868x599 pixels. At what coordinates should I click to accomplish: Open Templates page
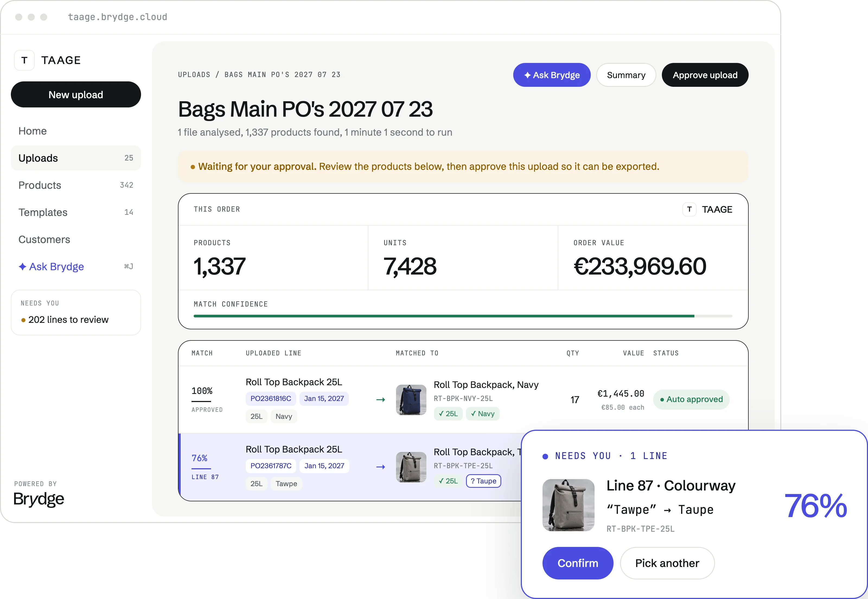point(76,212)
